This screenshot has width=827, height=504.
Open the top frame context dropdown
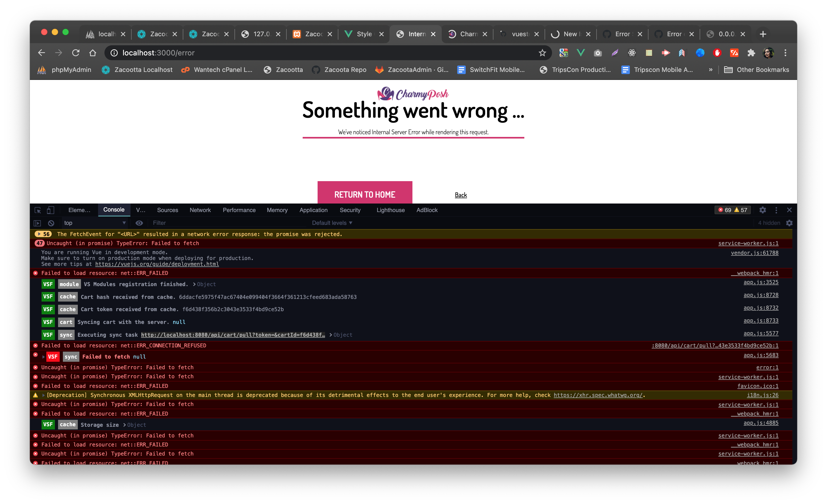click(94, 223)
